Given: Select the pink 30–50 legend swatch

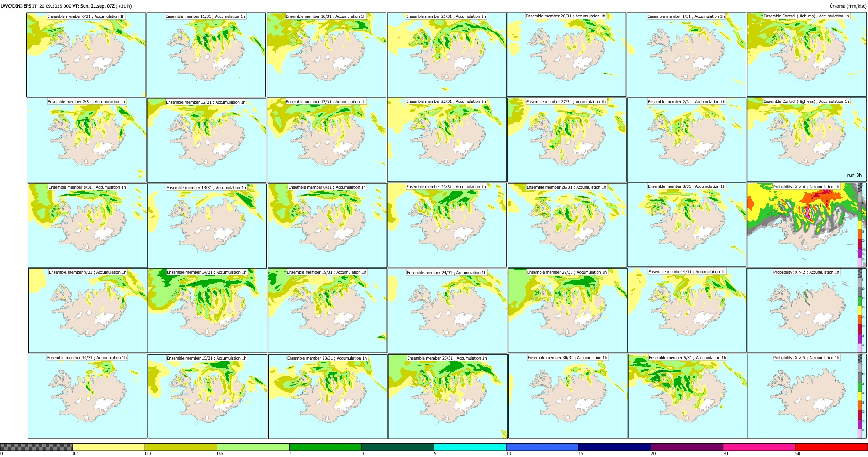Looking at the screenshot, I should click(x=759, y=447).
